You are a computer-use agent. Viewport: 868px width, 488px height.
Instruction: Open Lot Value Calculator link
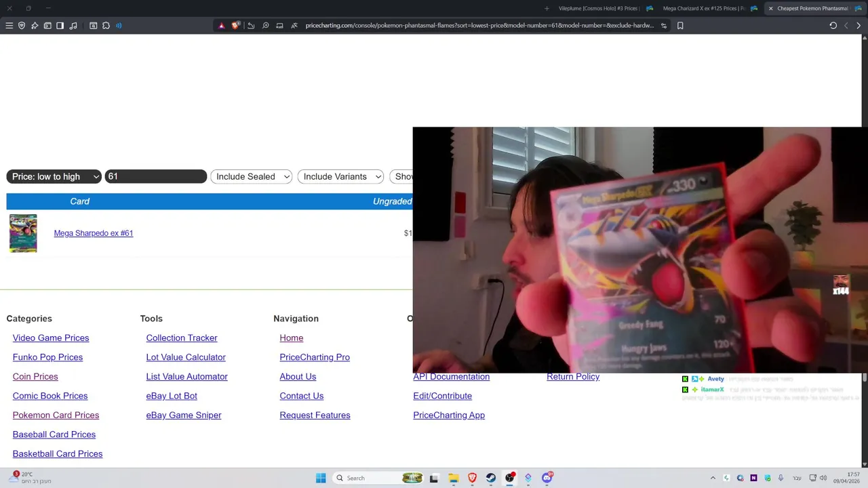[186, 357]
